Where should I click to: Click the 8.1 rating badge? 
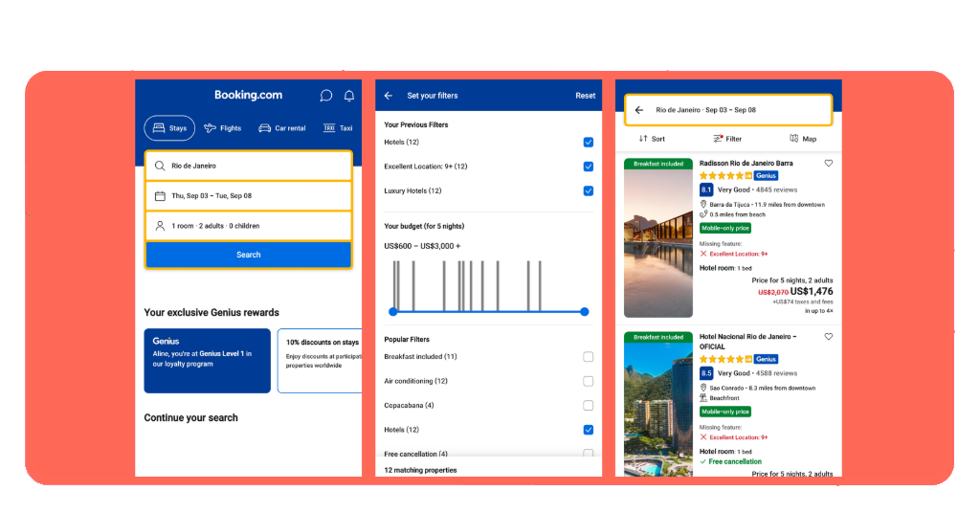tap(705, 190)
